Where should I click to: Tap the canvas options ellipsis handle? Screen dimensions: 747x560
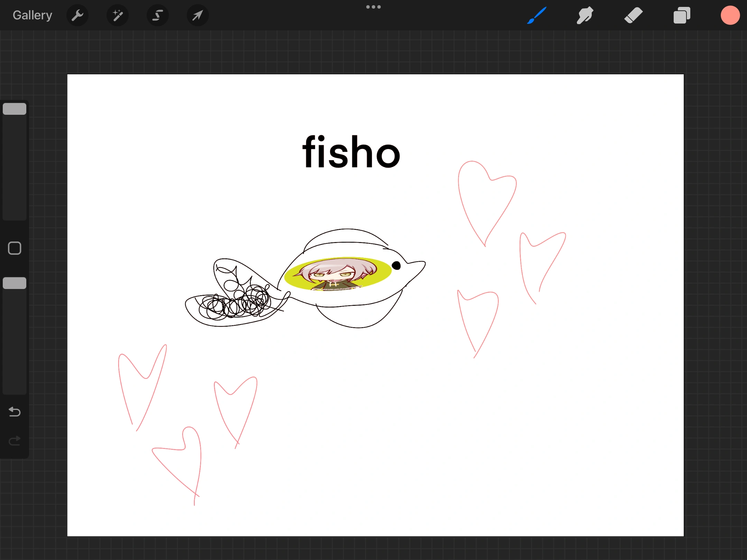[373, 6]
